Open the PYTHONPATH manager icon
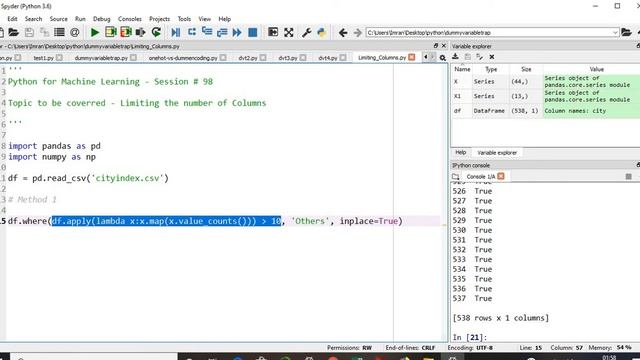 click(322, 32)
